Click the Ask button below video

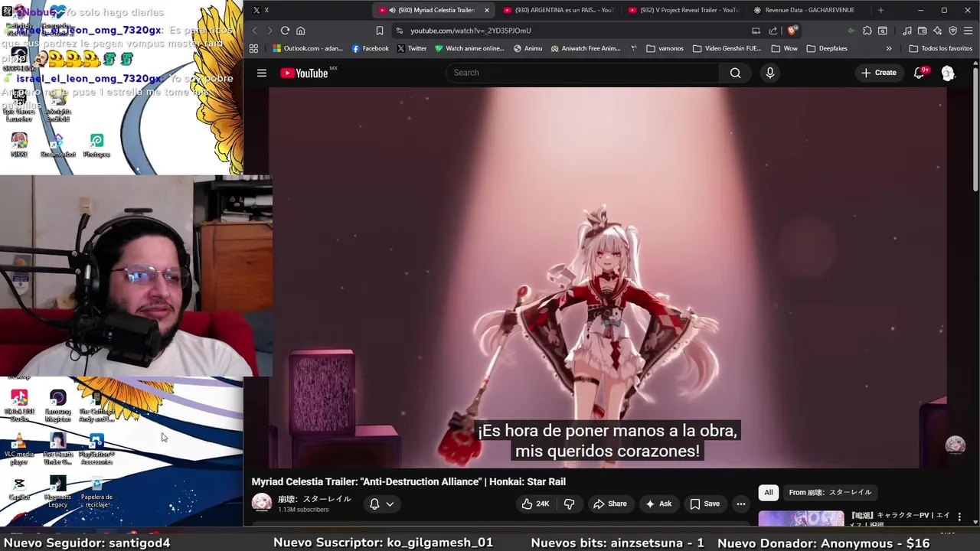coord(658,504)
